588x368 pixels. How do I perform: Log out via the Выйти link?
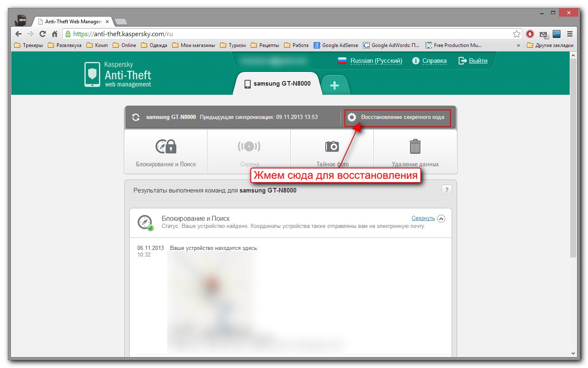click(x=478, y=61)
